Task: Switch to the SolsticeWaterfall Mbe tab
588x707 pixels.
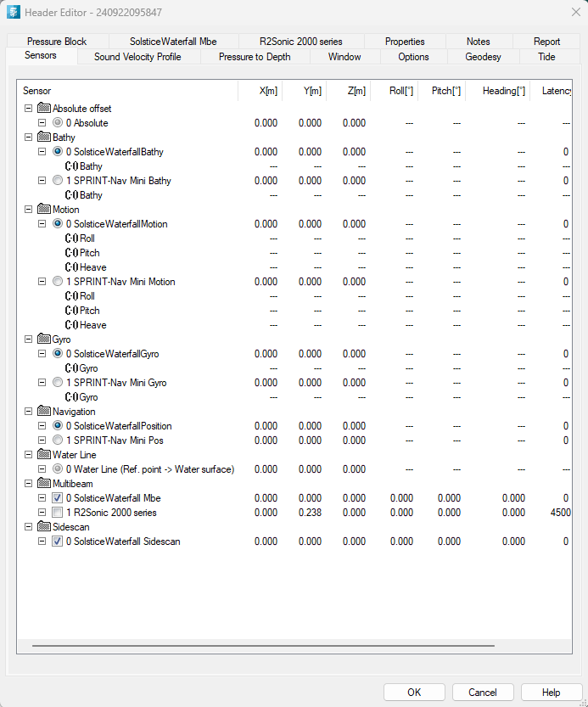Action: [x=173, y=42]
